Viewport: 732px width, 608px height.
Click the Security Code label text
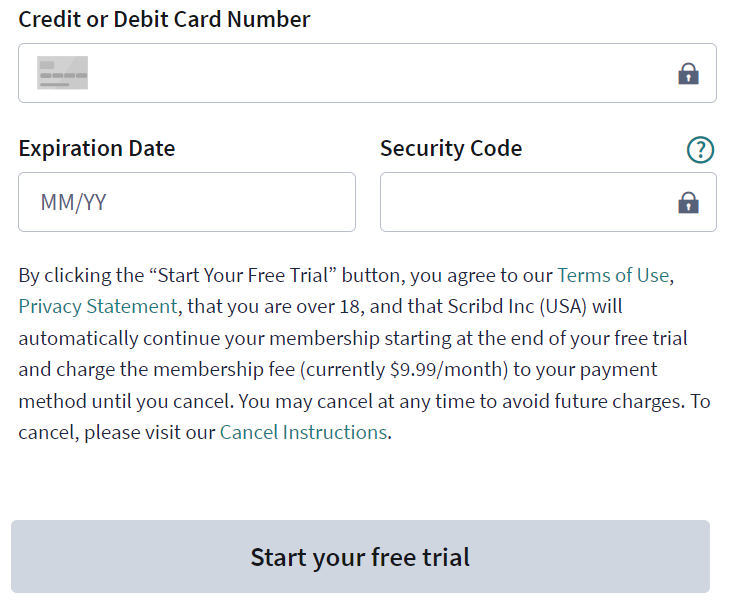coord(451,148)
